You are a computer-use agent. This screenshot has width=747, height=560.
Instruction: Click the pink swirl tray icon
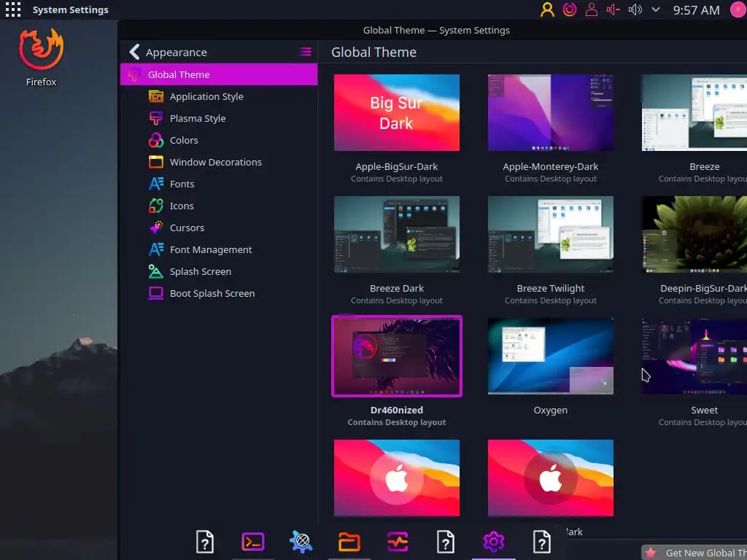coord(569,9)
